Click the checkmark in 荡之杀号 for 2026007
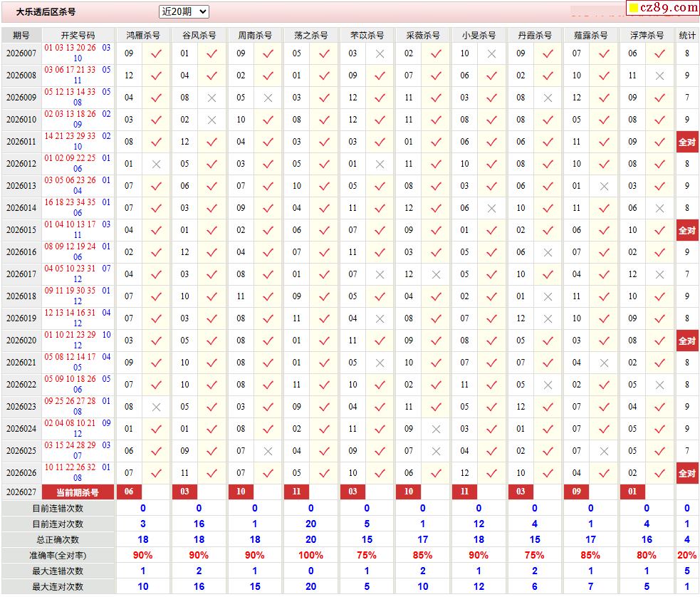The height and width of the screenshot is (597, 700). click(x=324, y=53)
